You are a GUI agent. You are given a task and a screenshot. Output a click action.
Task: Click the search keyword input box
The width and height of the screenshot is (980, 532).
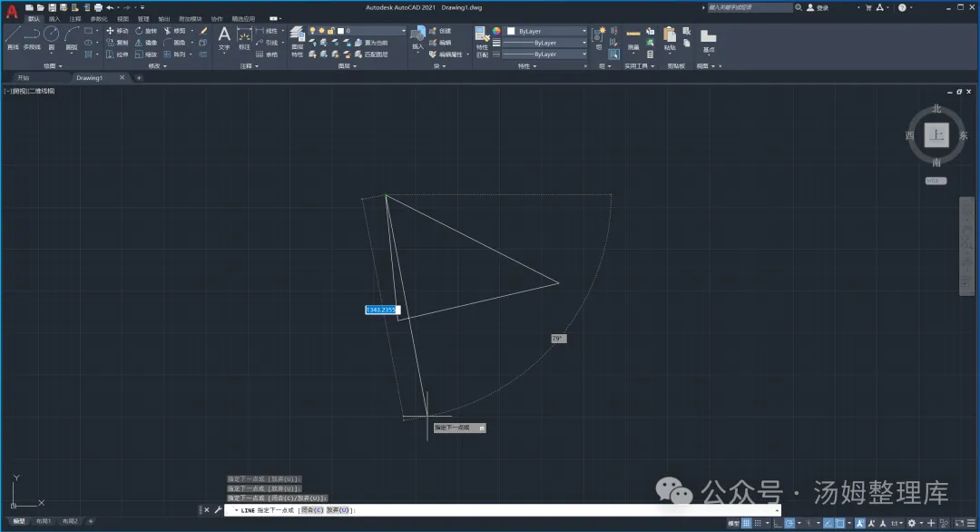click(x=750, y=7)
